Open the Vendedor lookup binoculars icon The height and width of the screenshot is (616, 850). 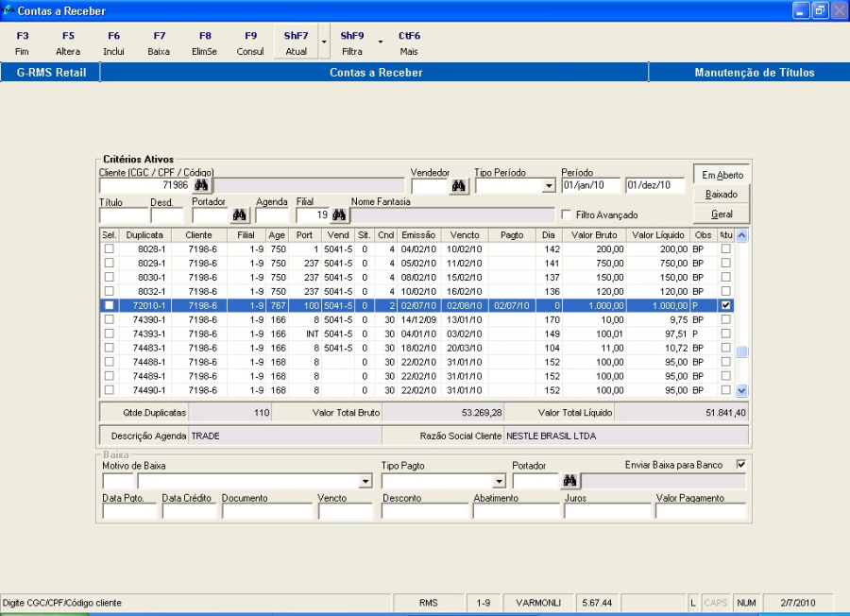459,186
